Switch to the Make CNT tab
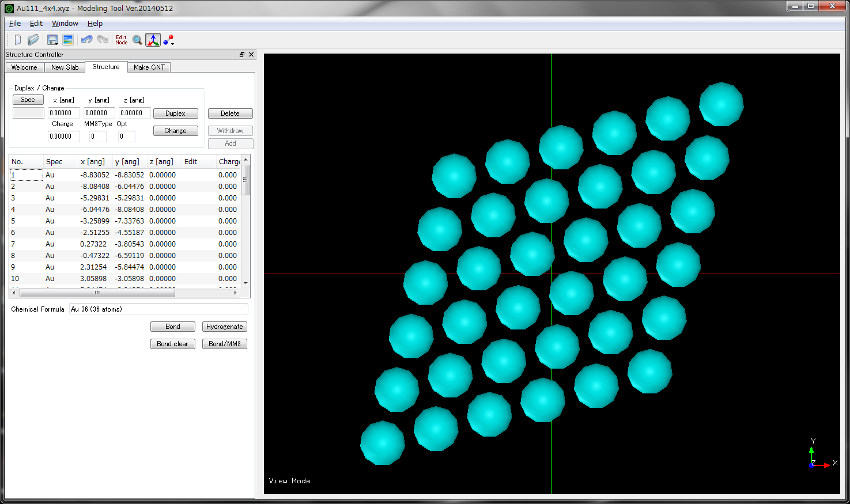850x504 pixels. coord(149,67)
